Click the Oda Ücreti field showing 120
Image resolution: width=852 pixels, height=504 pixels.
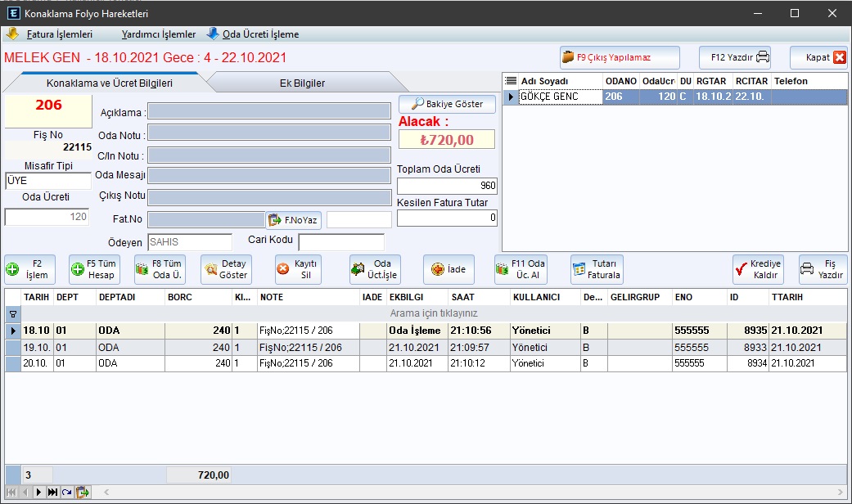47,217
